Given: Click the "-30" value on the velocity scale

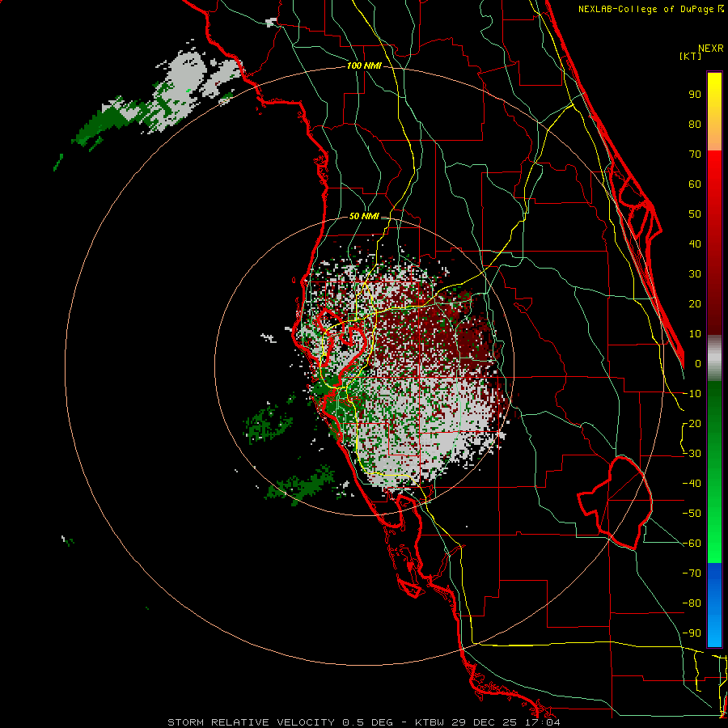Looking at the screenshot, I should [692, 454].
